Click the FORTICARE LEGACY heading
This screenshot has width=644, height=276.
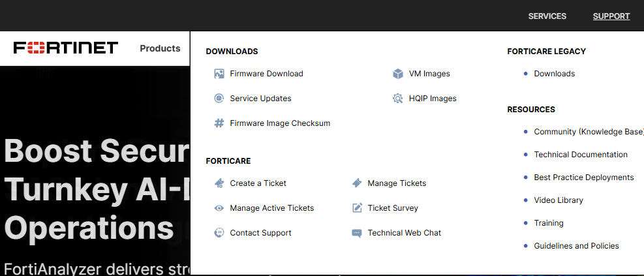[x=546, y=52]
